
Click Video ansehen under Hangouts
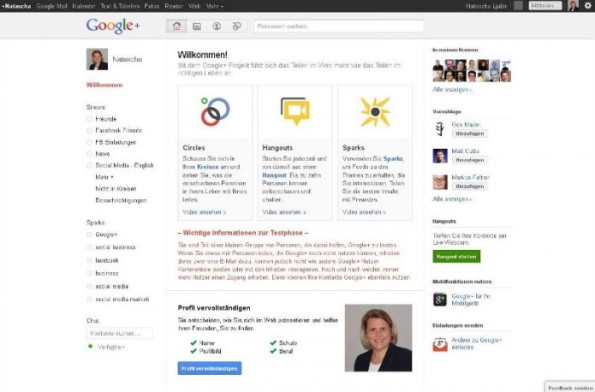[284, 212]
